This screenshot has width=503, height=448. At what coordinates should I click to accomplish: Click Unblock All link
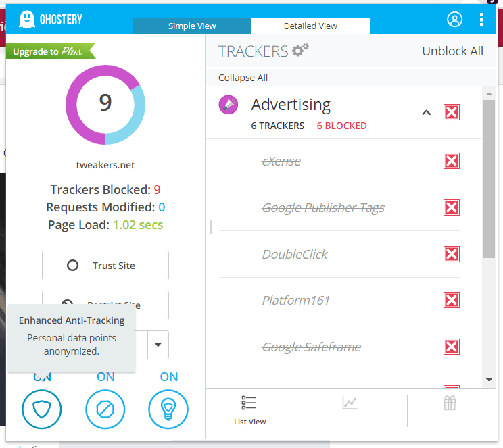(x=452, y=51)
